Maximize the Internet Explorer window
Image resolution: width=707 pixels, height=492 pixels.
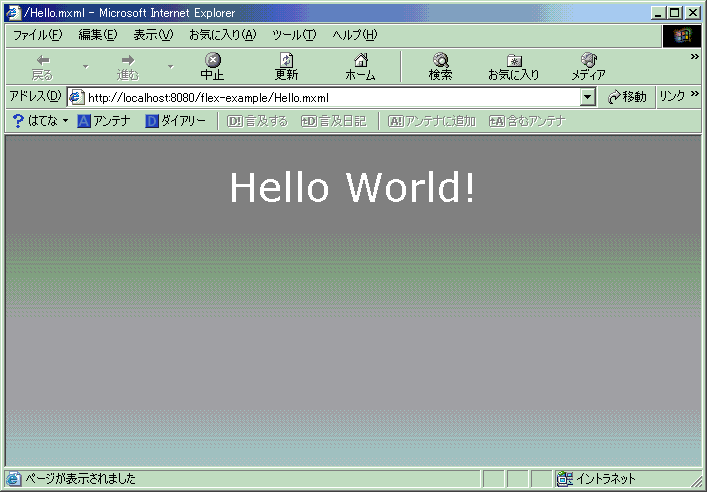click(x=675, y=13)
